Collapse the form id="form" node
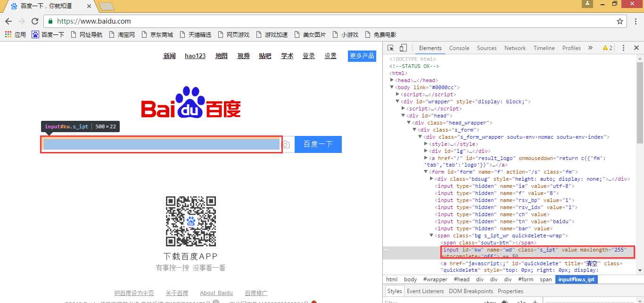Screen dimensions: 644x303 426,172
